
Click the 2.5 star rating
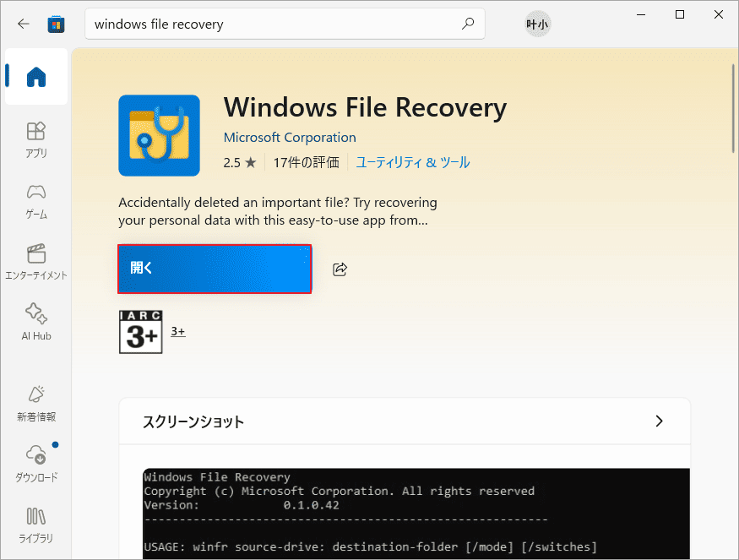(x=239, y=163)
